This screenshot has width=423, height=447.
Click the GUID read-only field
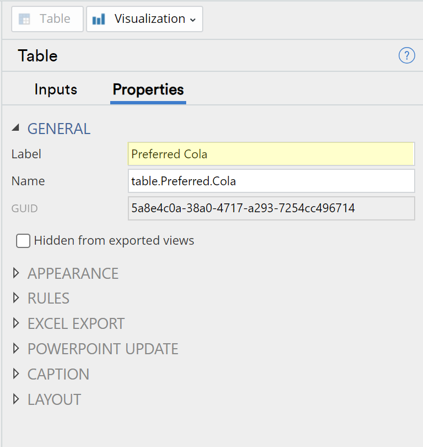(x=271, y=208)
